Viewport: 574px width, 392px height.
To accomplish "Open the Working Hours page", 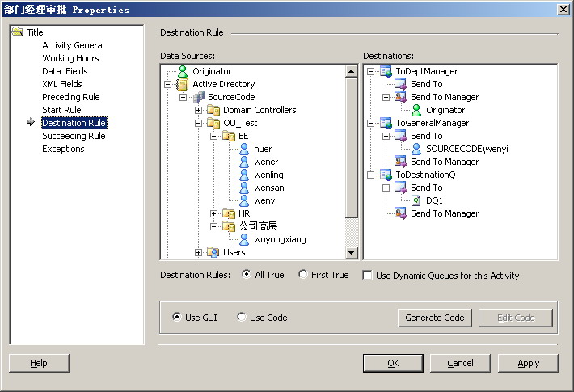I will [70, 58].
